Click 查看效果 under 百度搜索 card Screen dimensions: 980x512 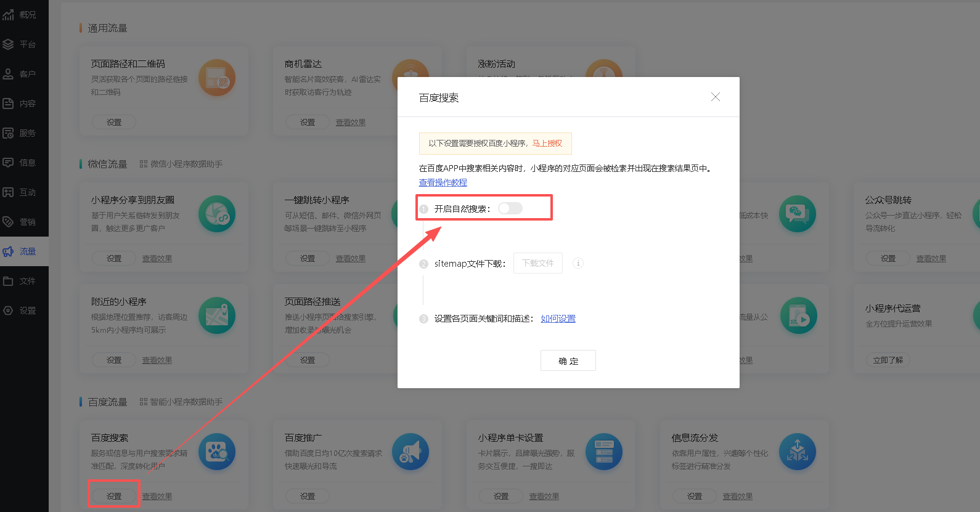(157, 497)
